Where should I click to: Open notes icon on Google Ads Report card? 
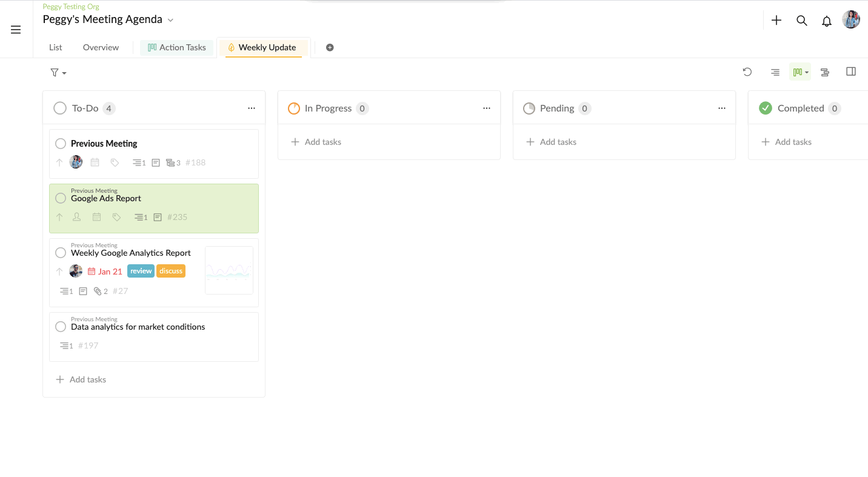coord(158,217)
